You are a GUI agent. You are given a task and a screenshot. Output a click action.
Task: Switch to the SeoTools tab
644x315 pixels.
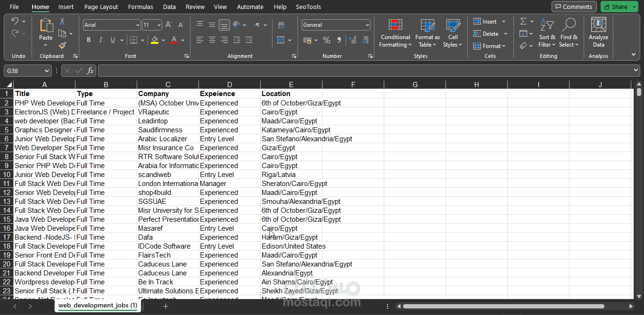(x=309, y=7)
